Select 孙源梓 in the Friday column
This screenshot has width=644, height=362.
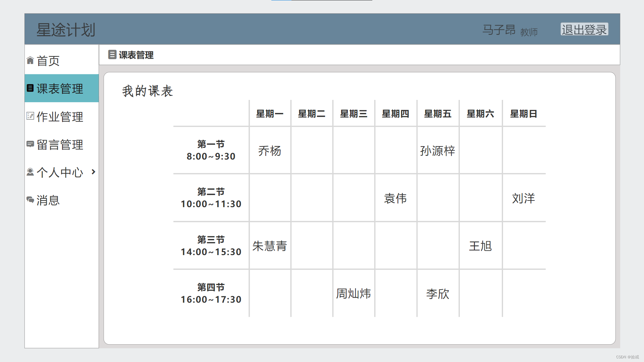coord(437,151)
